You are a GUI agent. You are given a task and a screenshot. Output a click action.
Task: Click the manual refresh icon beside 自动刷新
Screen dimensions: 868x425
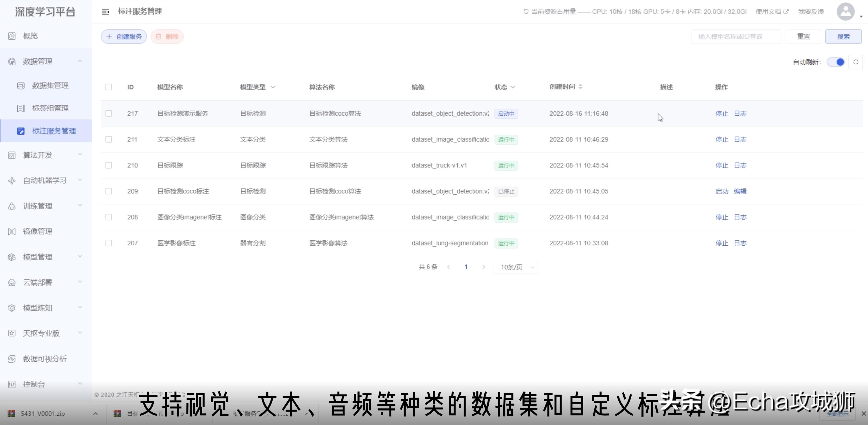click(x=856, y=62)
